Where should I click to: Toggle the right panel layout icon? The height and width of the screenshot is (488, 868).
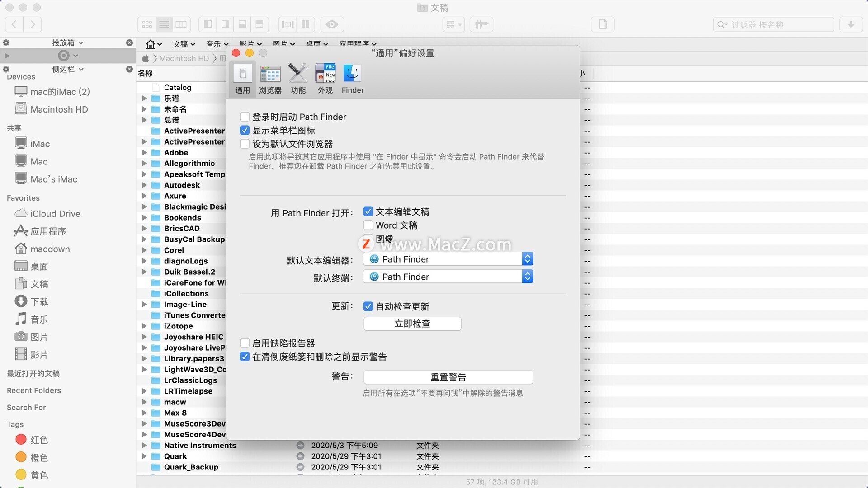(225, 24)
